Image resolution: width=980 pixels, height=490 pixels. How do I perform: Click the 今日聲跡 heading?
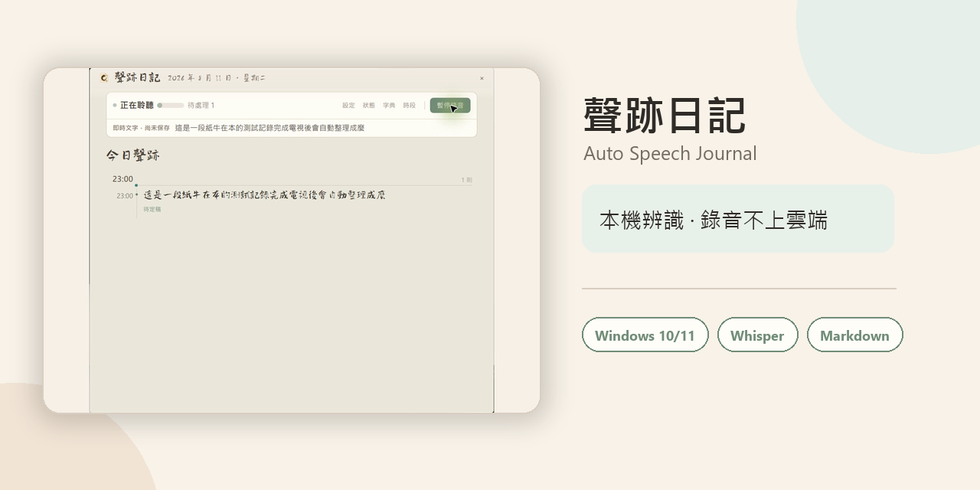pos(133,155)
